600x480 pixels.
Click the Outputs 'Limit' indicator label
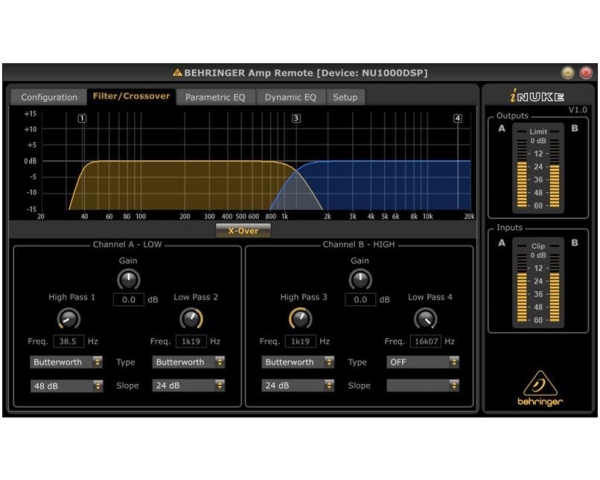tap(538, 132)
